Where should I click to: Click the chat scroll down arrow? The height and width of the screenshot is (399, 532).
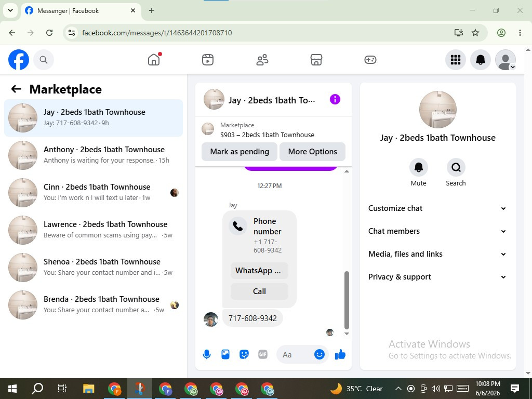(x=347, y=334)
